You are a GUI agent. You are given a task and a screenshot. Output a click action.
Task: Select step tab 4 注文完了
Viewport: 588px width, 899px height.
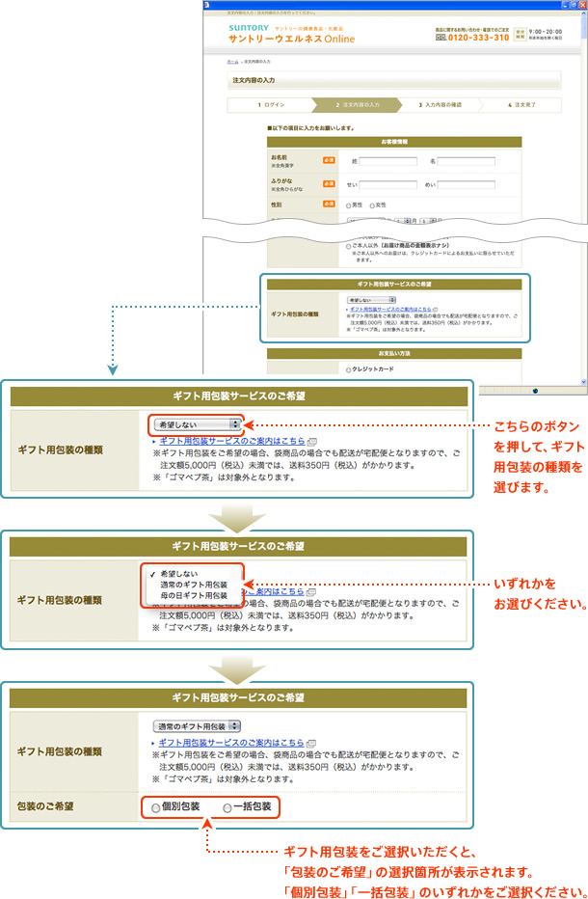coord(521,105)
